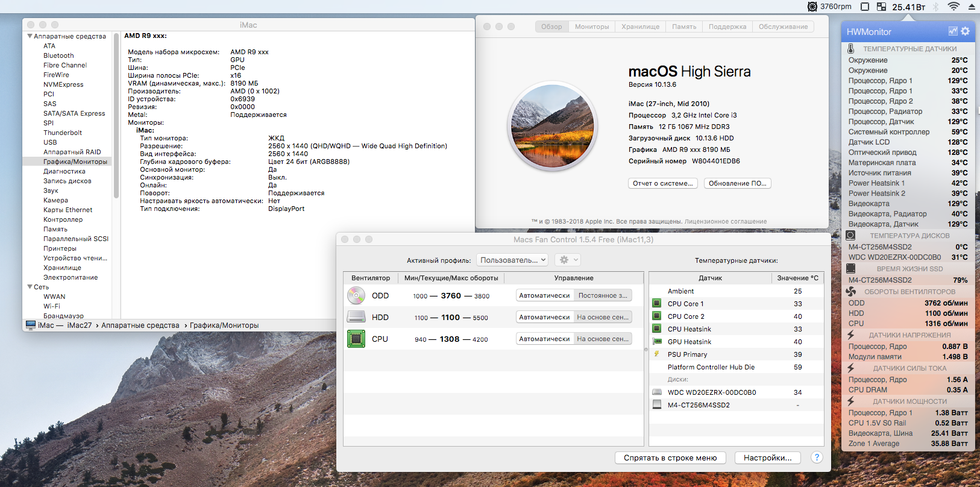Set ODD fan control to Автоматически
This screenshot has height=487, width=980.
tap(544, 295)
